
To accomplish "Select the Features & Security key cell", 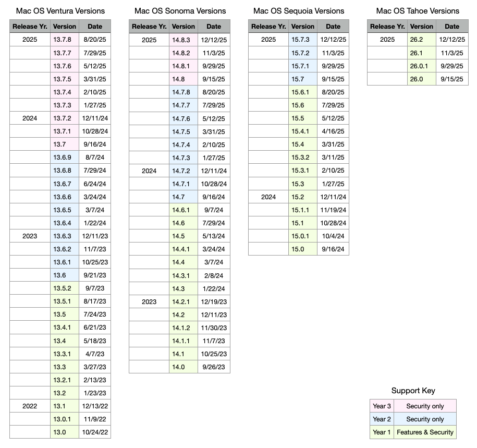I will click(425, 432).
